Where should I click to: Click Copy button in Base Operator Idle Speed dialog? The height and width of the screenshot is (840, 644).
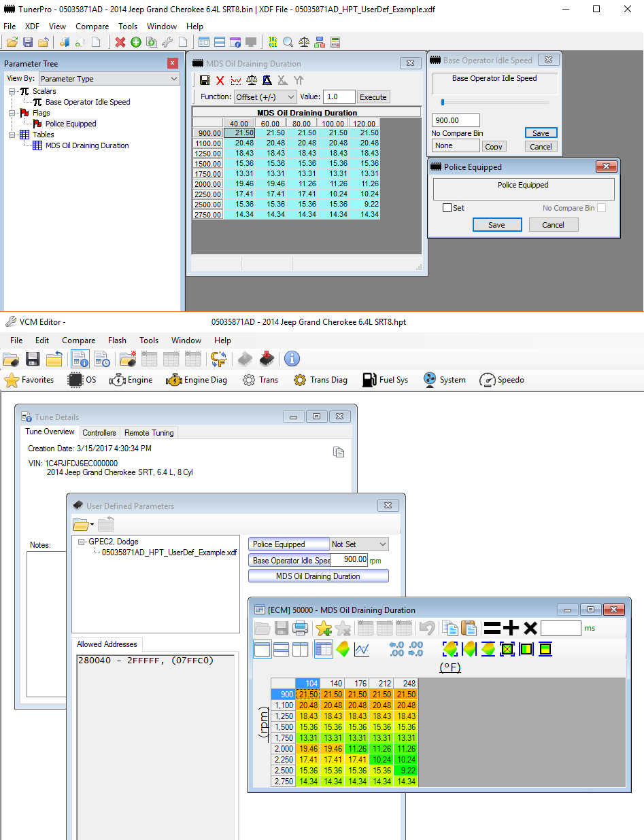[494, 146]
